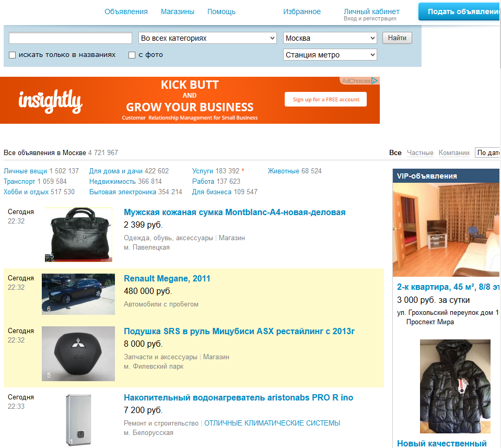Click the black puffer jacket photo
The height and width of the screenshot is (448, 501).
click(x=455, y=386)
